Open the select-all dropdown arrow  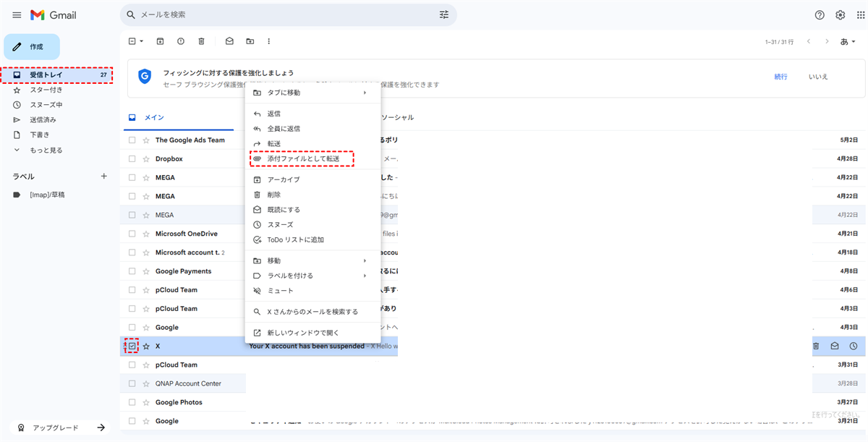point(141,41)
